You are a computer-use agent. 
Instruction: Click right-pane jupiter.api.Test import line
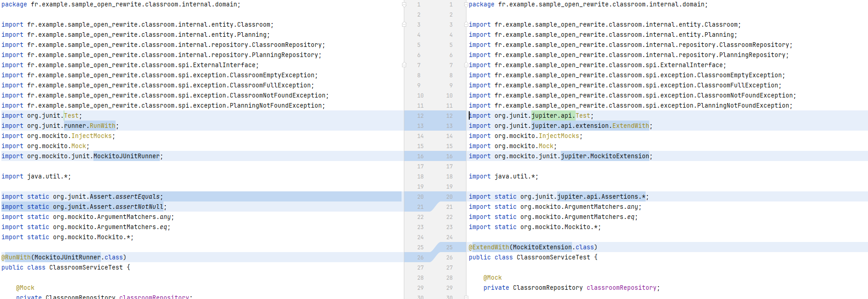pos(531,116)
